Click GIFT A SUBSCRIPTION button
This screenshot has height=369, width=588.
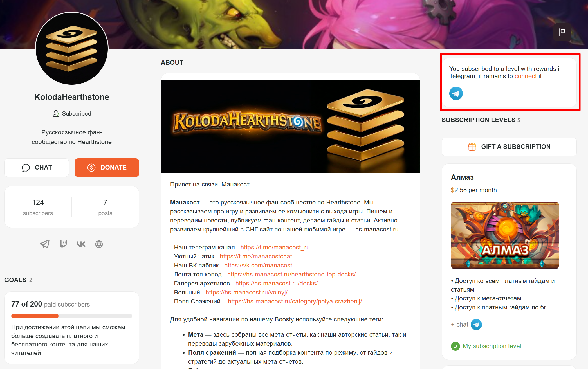pos(509,147)
